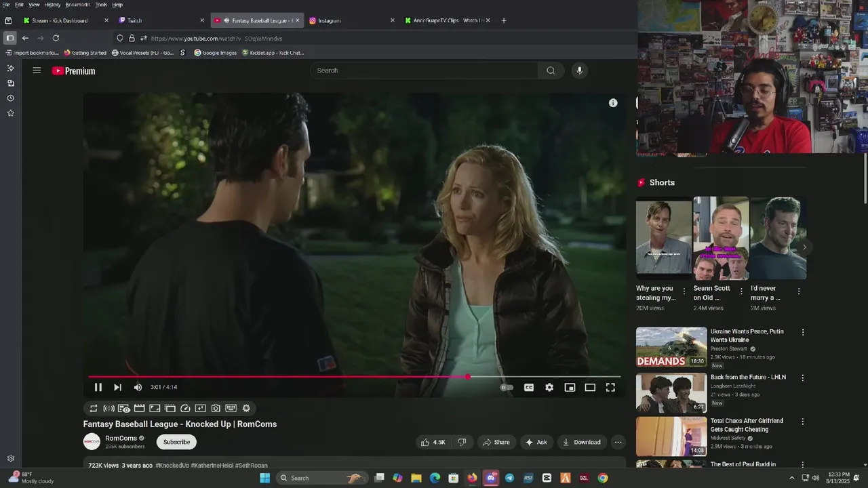Open options for 'I'd never marry a' short
Screen dimensions: 868x488
(x=799, y=291)
